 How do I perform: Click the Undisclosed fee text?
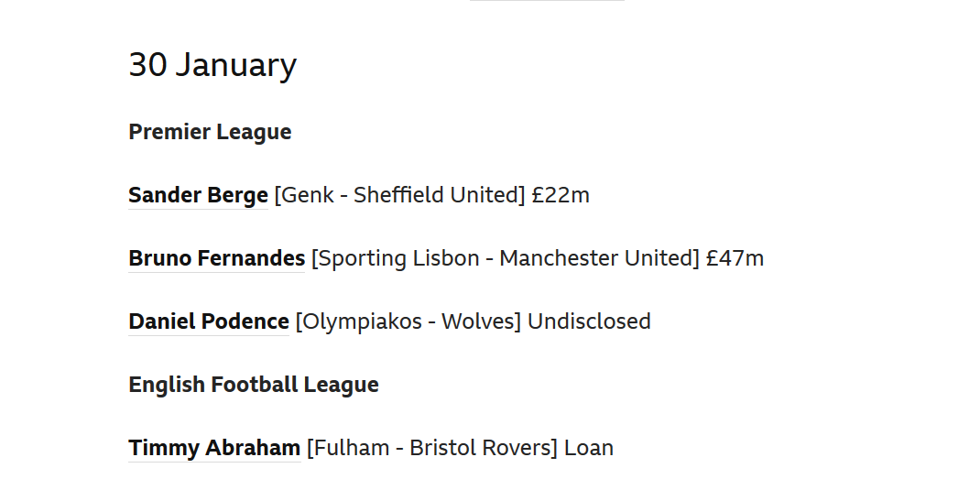point(590,321)
